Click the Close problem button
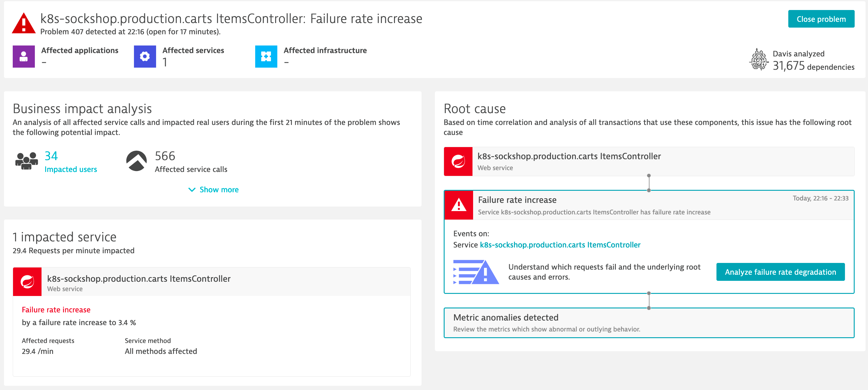This screenshot has width=868, height=390. [821, 19]
